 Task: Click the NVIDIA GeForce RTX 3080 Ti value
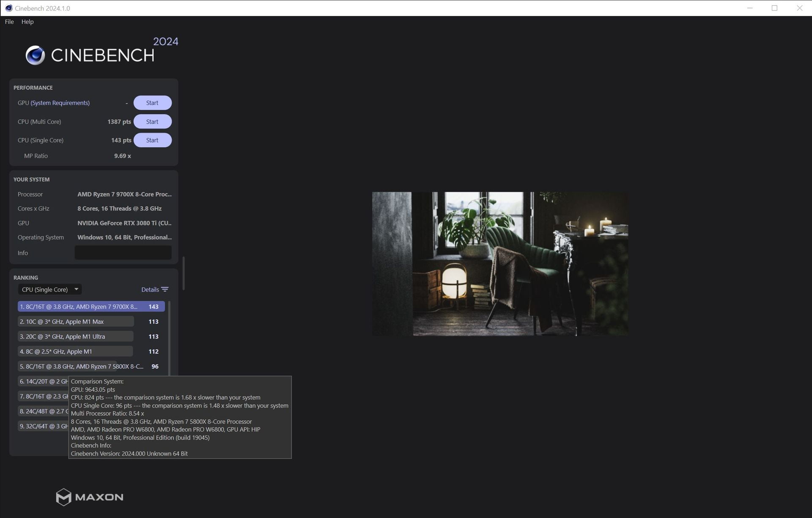pyautogui.click(x=124, y=223)
